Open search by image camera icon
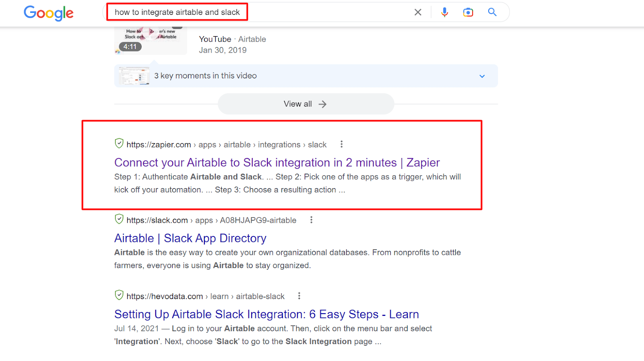The height and width of the screenshot is (361, 644). (x=468, y=12)
